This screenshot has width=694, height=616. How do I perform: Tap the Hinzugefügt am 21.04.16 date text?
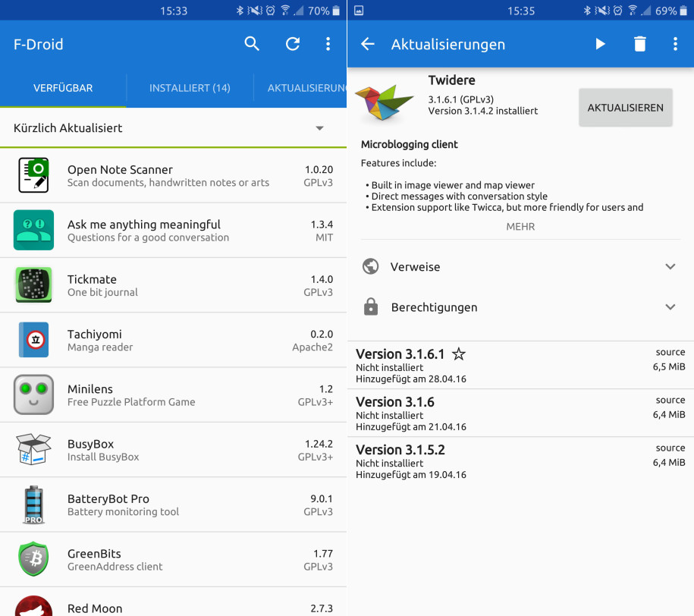(x=411, y=427)
